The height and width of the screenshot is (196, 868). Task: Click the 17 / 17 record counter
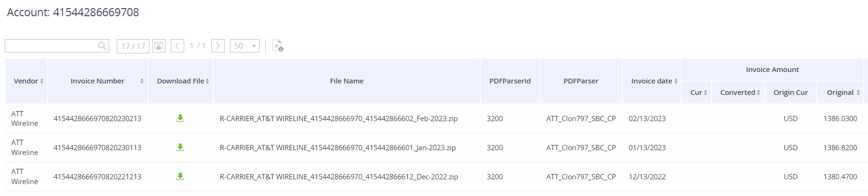coord(133,46)
